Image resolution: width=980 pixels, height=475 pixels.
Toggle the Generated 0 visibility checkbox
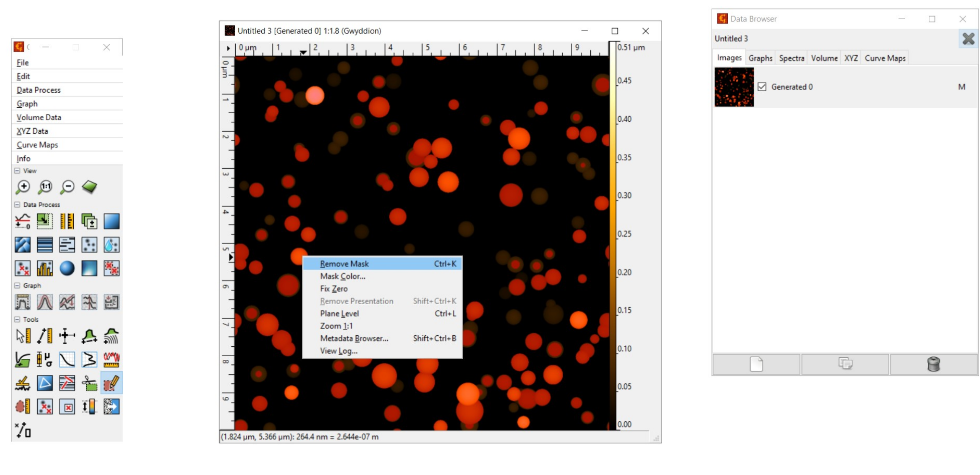(x=762, y=87)
